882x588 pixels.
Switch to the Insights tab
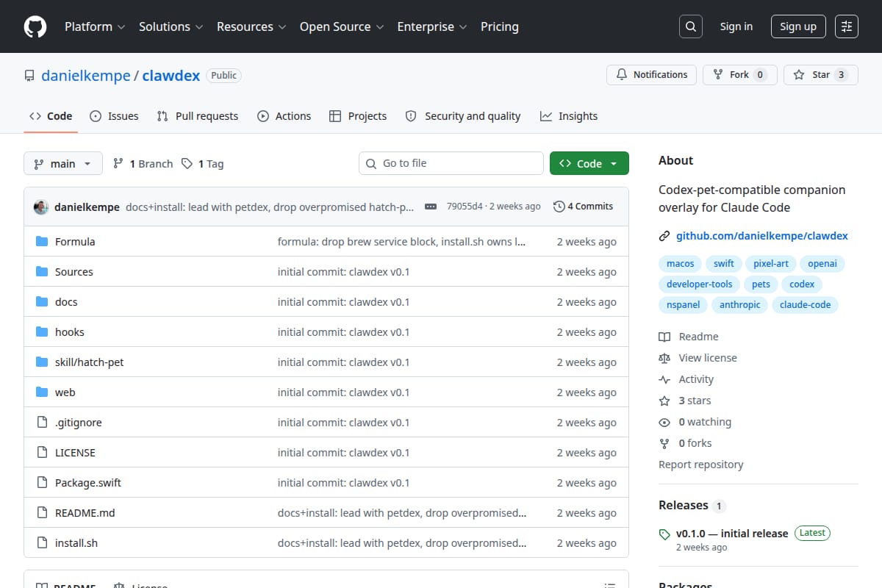coord(569,116)
